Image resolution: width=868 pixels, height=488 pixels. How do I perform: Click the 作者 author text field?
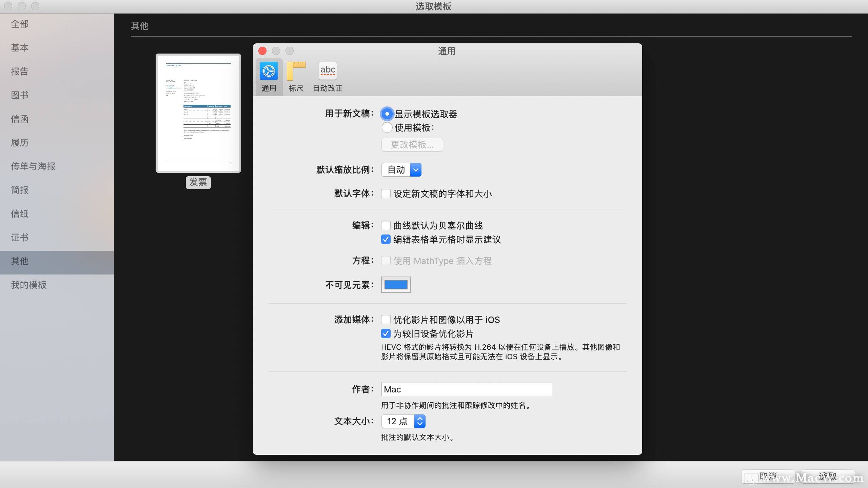(x=467, y=389)
